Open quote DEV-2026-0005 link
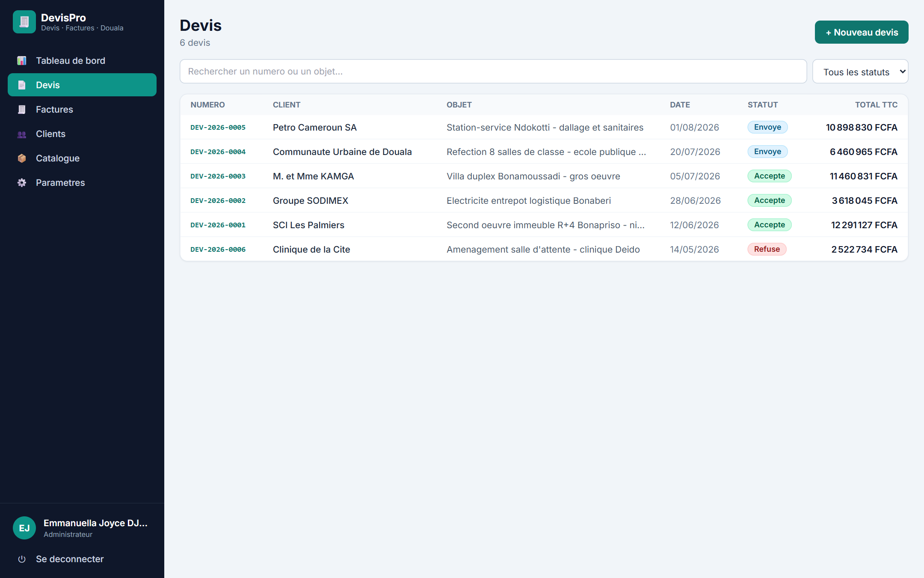 coord(218,128)
